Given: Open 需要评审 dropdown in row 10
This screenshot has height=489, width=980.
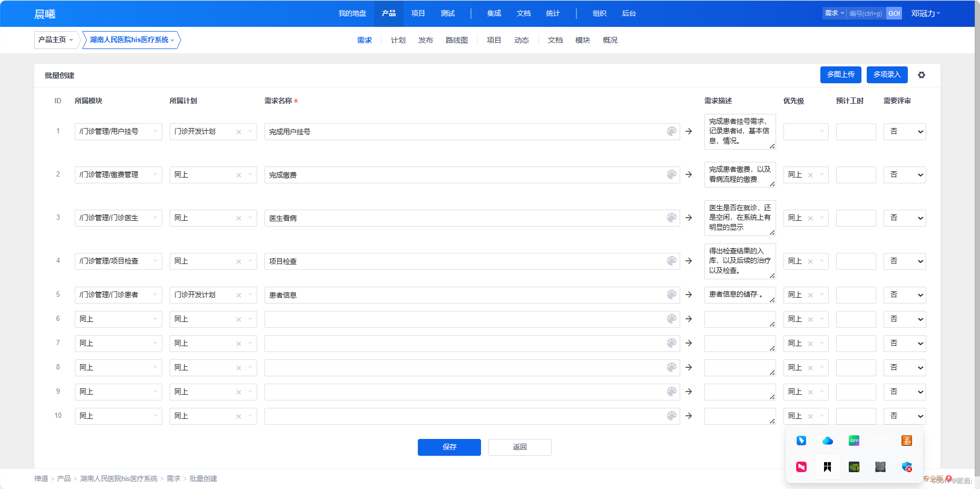Looking at the screenshot, I should click(905, 416).
